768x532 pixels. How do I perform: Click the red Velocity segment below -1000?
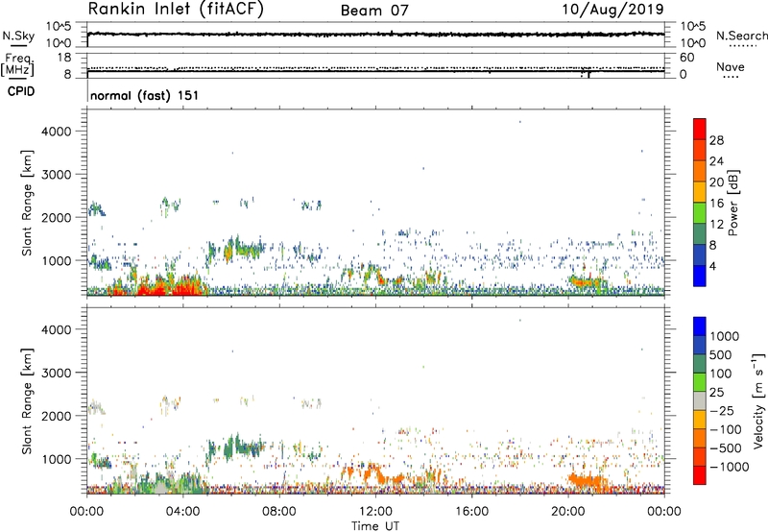point(700,475)
